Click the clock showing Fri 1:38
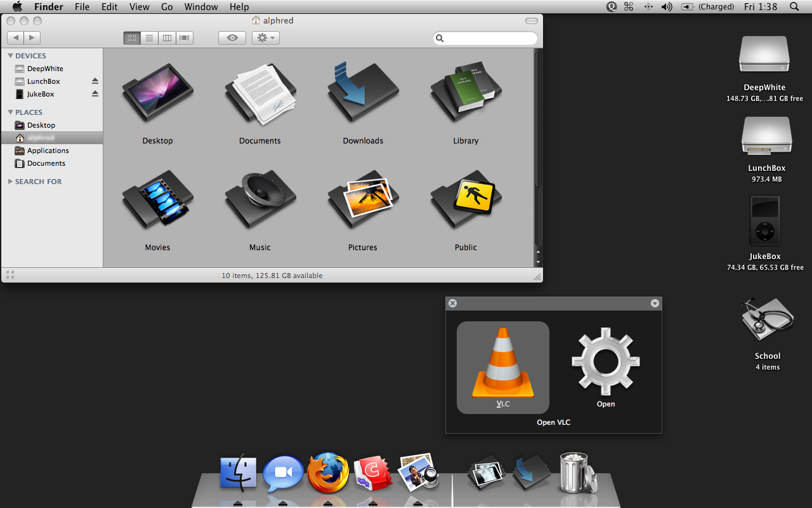Image resolution: width=812 pixels, height=508 pixels. pyautogui.click(x=761, y=7)
